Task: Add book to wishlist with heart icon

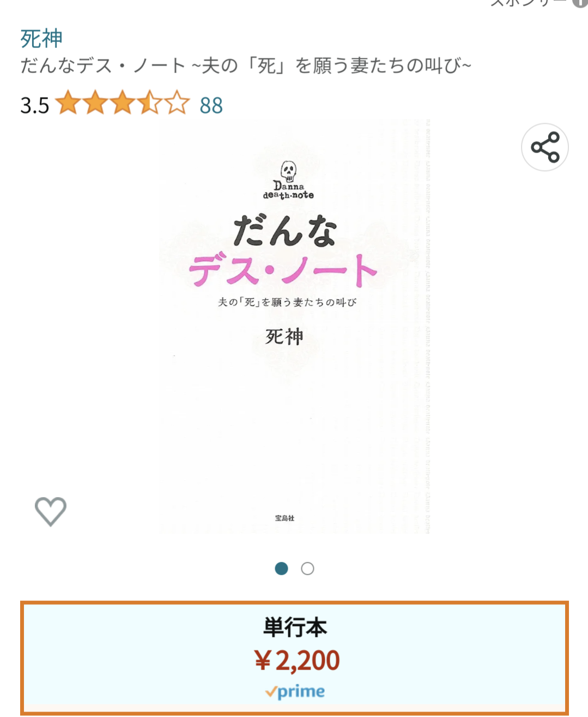Action: click(51, 511)
